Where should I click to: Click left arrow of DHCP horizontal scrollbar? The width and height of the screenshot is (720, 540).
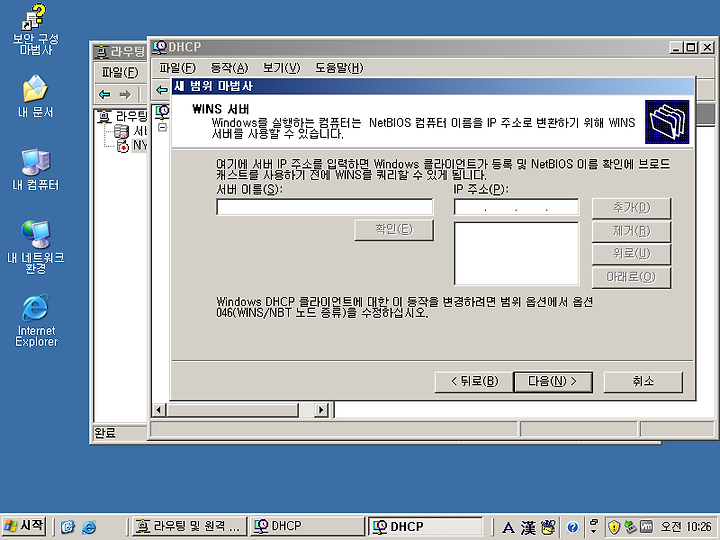click(159, 410)
